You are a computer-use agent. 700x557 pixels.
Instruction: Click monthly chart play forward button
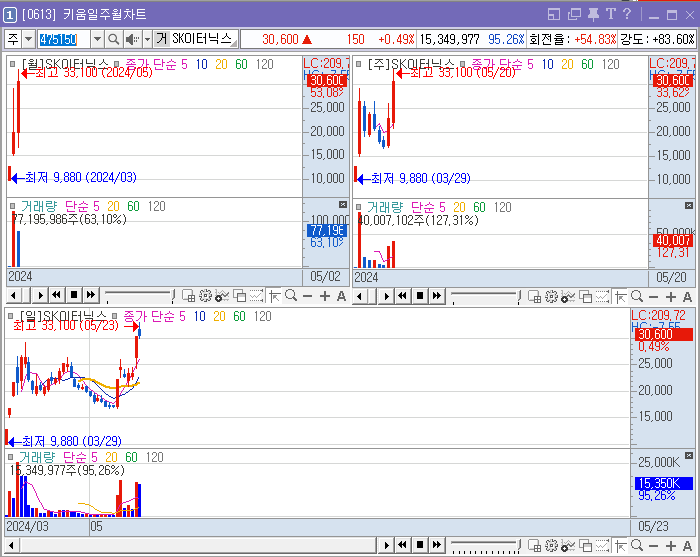pos(41,295)
